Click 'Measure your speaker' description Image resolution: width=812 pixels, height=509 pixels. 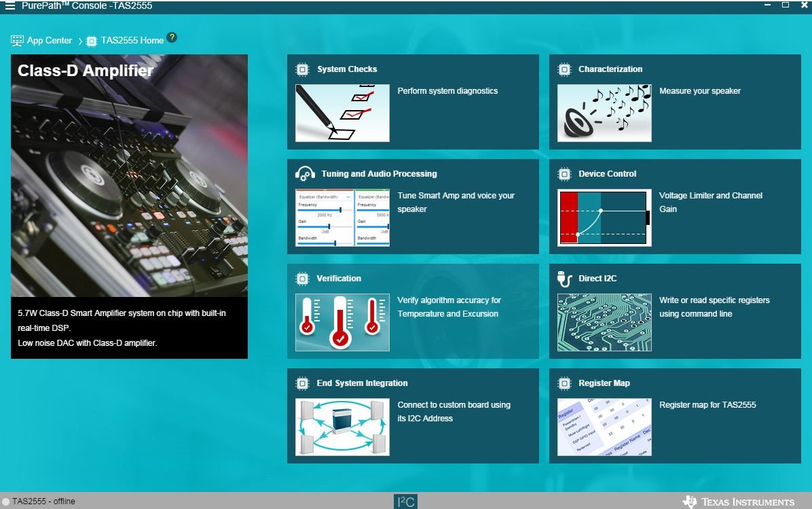tap(699, 90)
